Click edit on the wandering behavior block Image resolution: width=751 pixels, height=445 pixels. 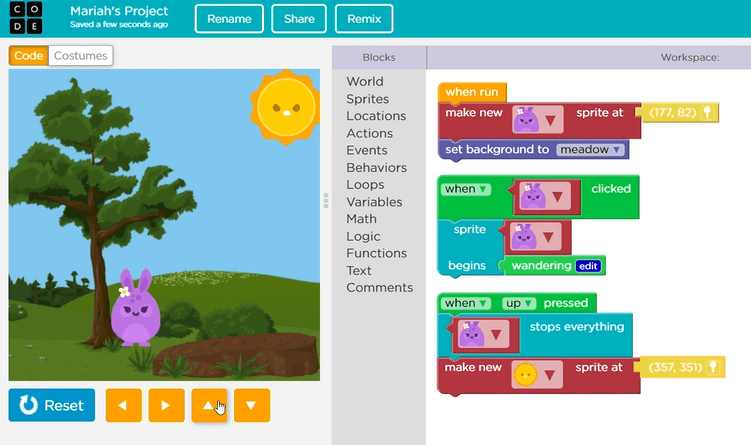[588, 266]
